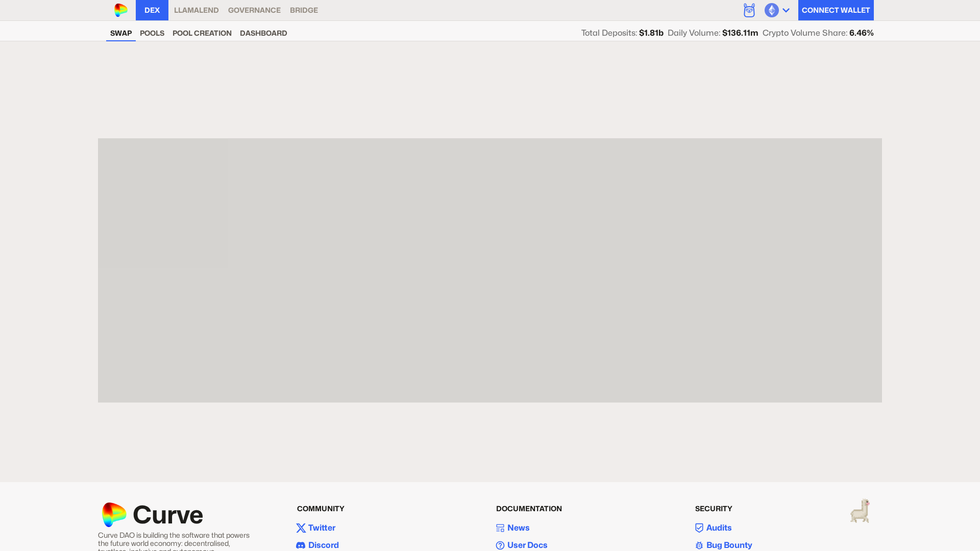Screen dimensions: 980x551
Task: Click the llama face theme icon
Action: 749,10
